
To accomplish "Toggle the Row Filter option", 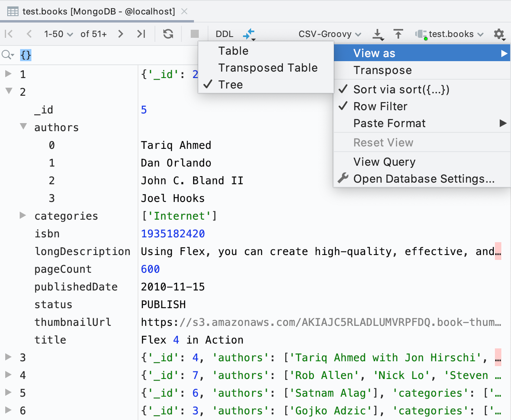I will (x=422, y=106).
